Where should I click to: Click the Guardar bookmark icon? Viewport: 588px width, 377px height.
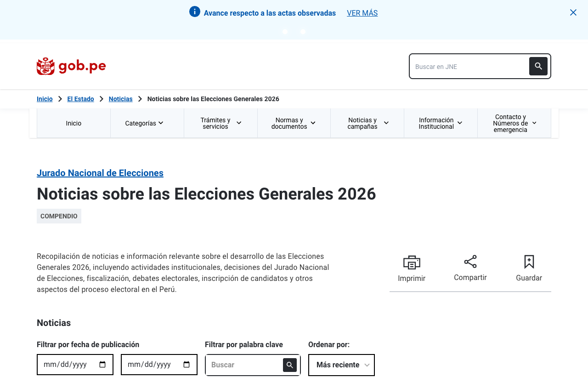click(x=529, y=262)
